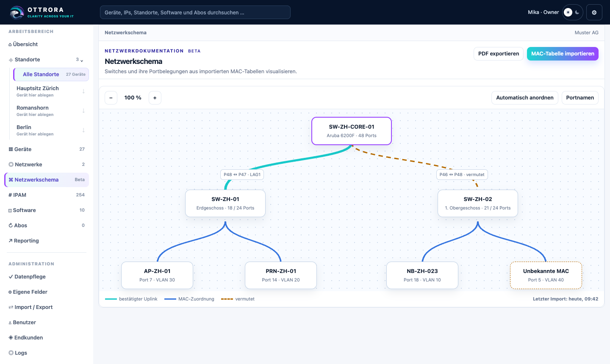Select the SW-ZH-CORE-01 switch node
The width and height of the screenshot is (610, 364).
pyautogui.click(x=352, y=131)
